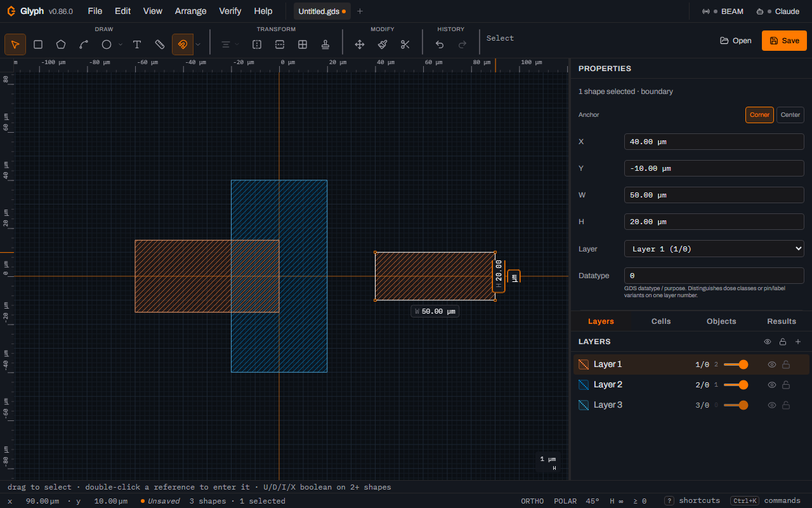Toggle the magnet Snap tool

click(x=183, y=44)
